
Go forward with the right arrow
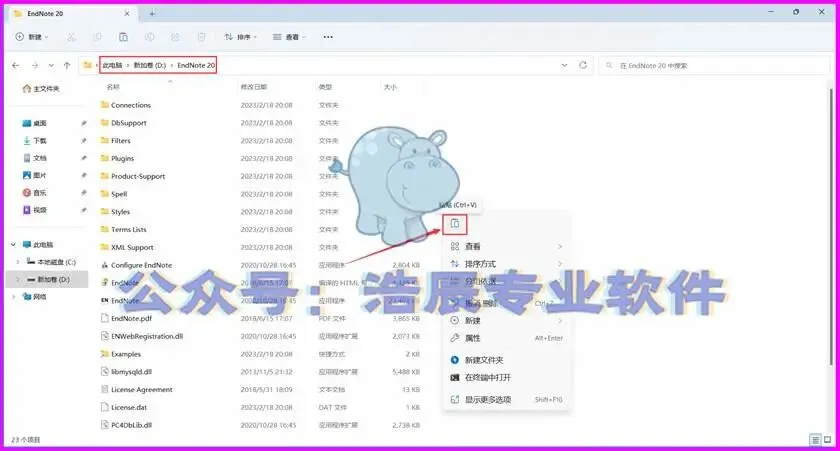35,65
